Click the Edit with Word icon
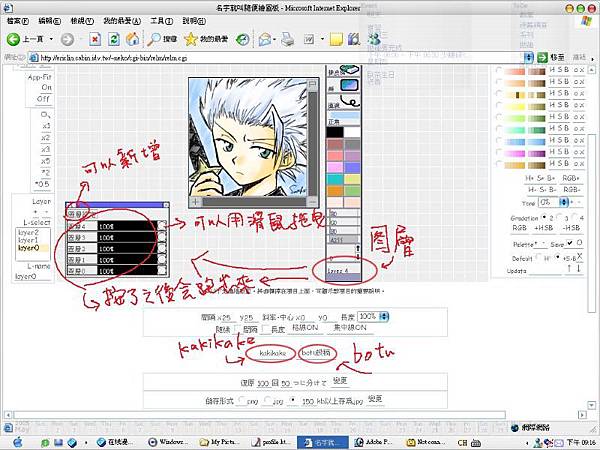The width and height of the screenshot is (600, 450). (309, 39)
